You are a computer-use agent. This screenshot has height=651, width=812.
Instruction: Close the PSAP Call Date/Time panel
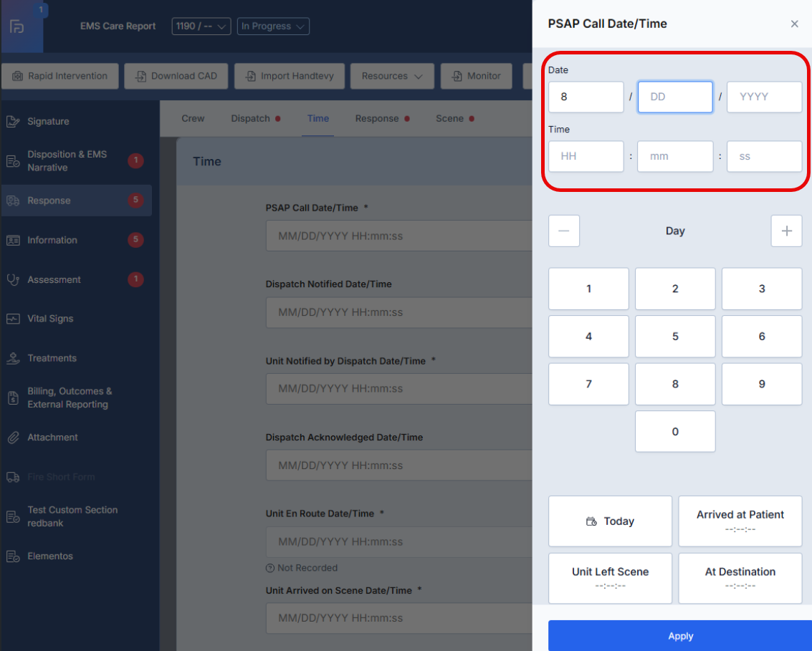coord(794,24)
